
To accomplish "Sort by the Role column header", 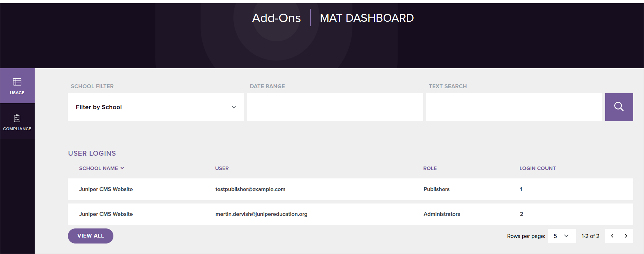I will 430,168.
